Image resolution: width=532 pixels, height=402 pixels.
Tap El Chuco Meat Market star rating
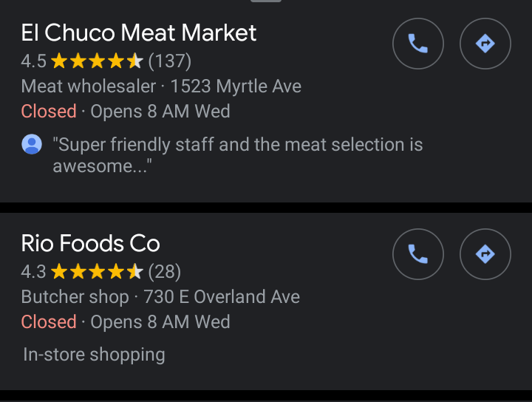(97, 61)
